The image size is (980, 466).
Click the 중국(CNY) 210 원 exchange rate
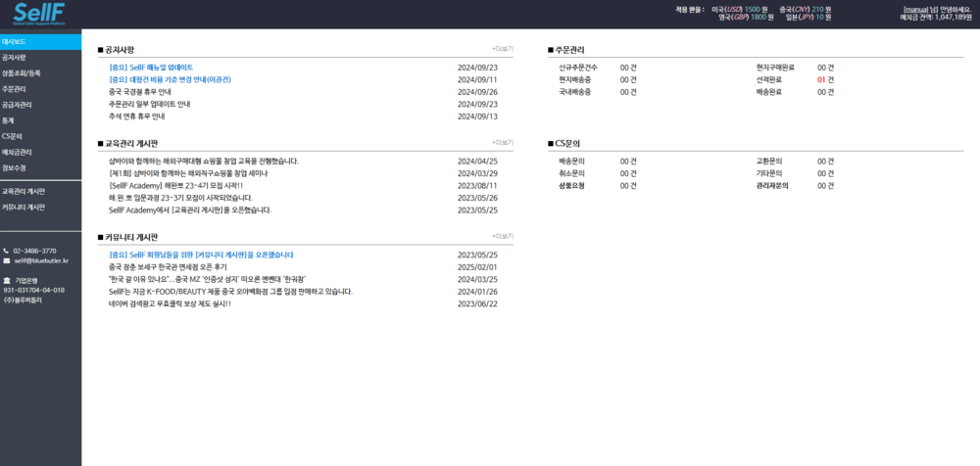[x=805, y=10]
